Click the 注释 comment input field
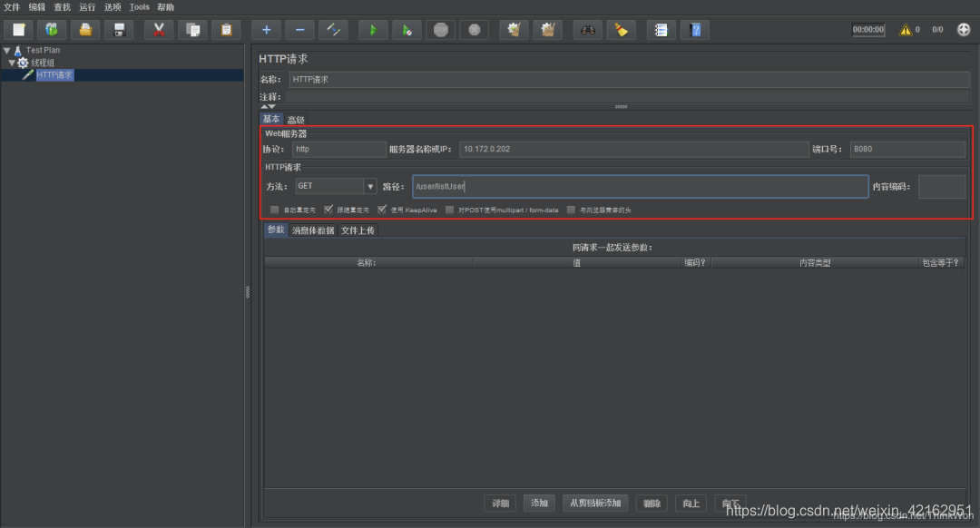The width and height of the screenshot is (980, 528). click(628, 97)
